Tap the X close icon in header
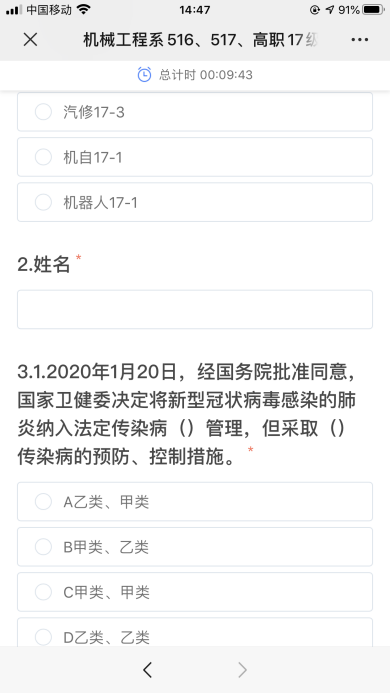Image resolution: width=390 pixels, height=693 pixels. 30,40
